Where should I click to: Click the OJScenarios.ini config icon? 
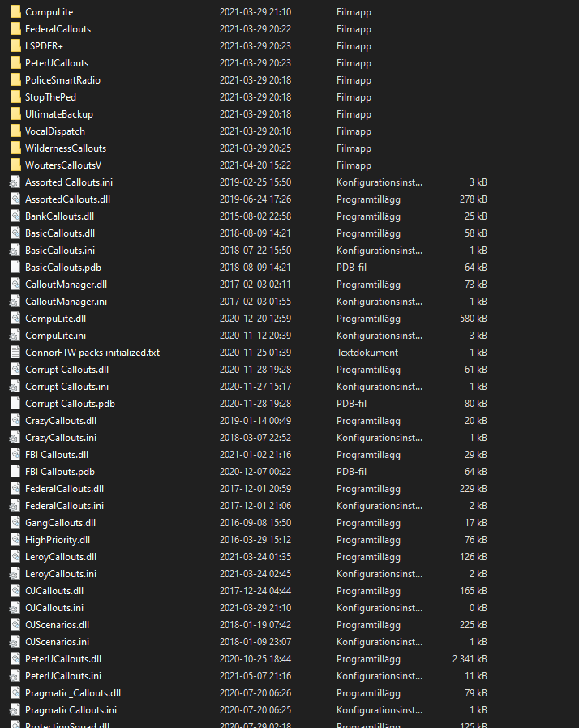pos(15,641)
